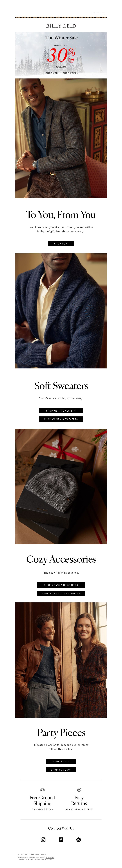Screen dimensions: 122x868
Task: Click Shop Men's Sweaters button
Action: point(61,411)
